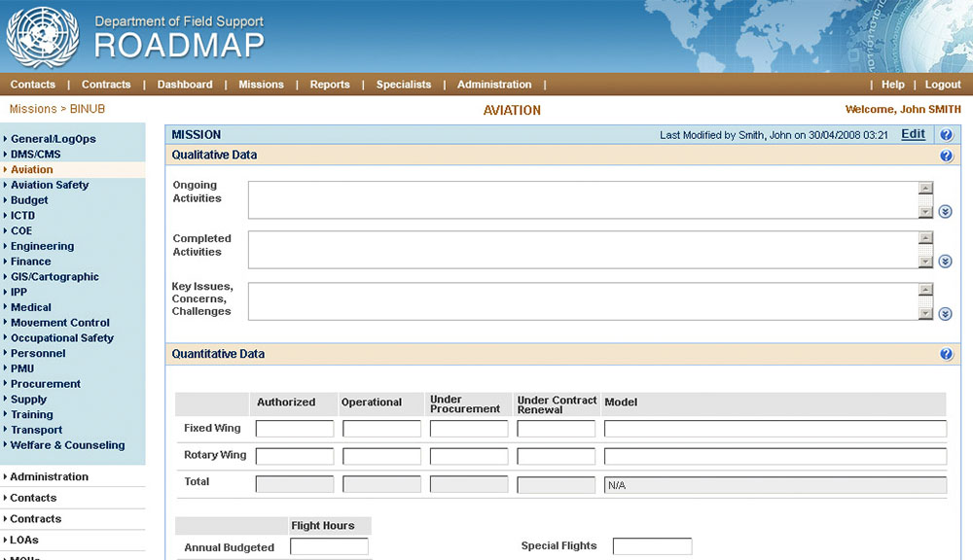Click Rotary Wing Under Procurement field
Screen dimensions: 973x560
tap(469, 456)
